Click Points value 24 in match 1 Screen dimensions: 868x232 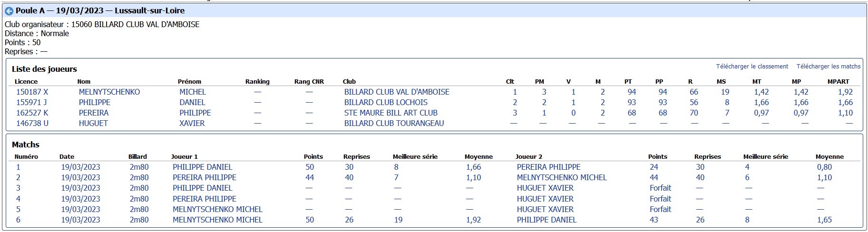coord(654,167)
